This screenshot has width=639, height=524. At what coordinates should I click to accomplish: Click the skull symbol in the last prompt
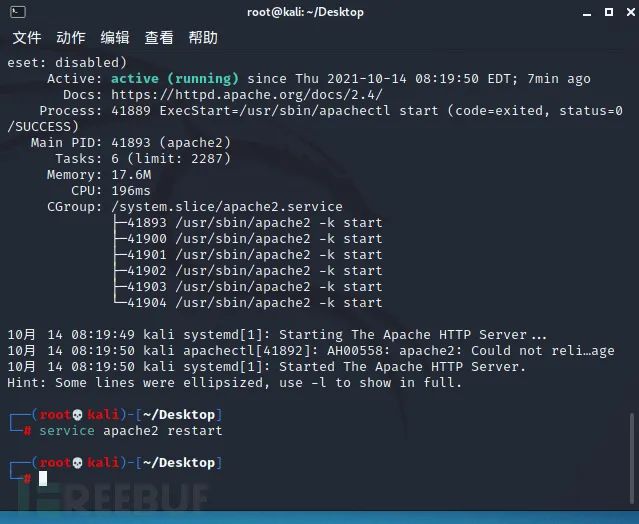76,463
